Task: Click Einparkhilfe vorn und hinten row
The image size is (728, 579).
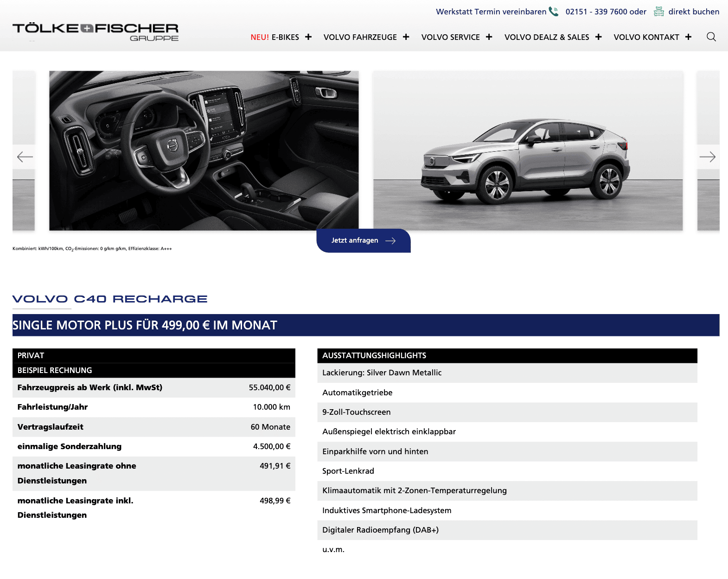Action: pos(507,451)
